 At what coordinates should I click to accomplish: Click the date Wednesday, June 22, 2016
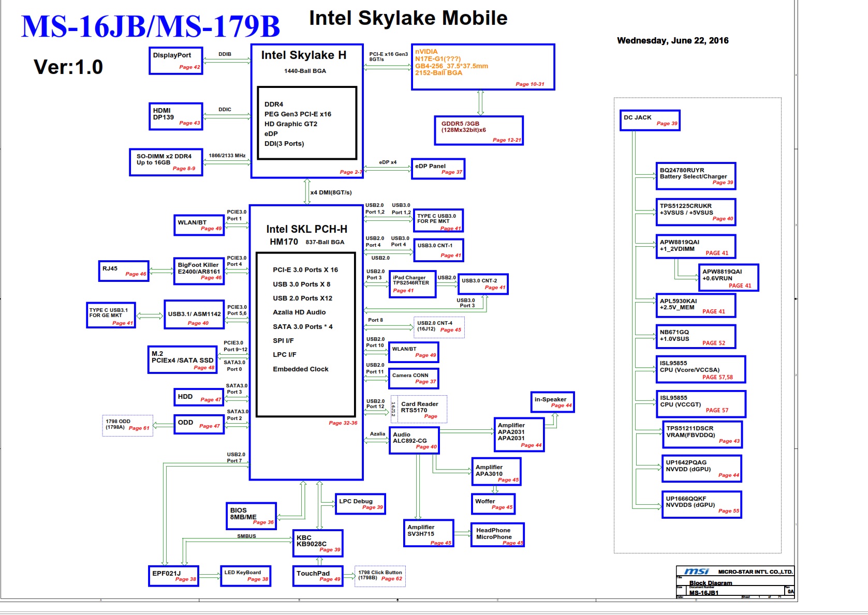click(672, 40)
